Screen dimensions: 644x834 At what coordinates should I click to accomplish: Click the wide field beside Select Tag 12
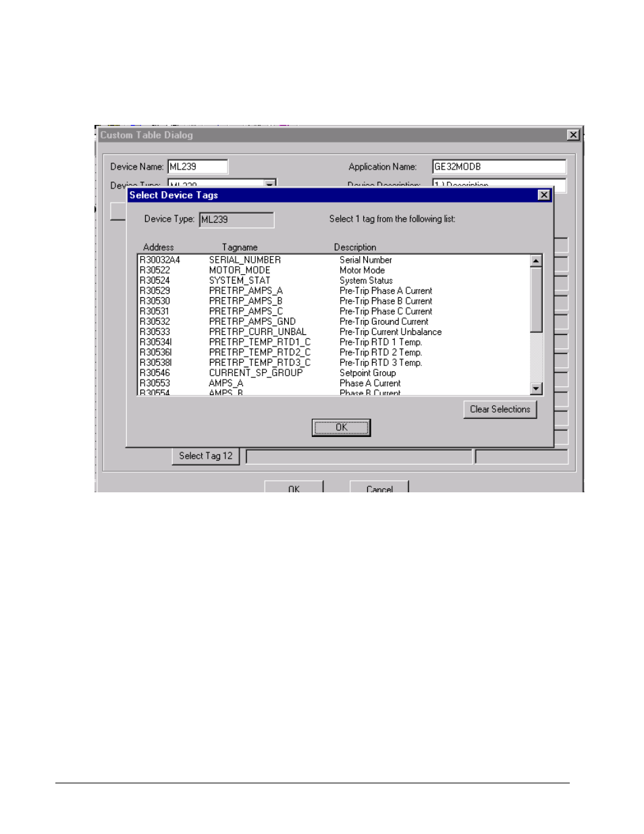(359, 457)
